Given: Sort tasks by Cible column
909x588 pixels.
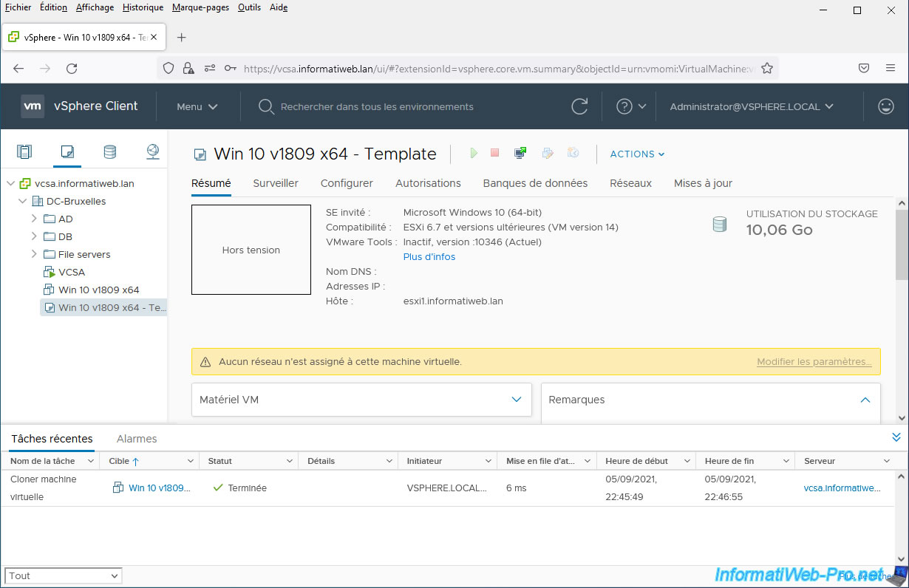Looking at the screenshot, I should (x=118, y=461).
